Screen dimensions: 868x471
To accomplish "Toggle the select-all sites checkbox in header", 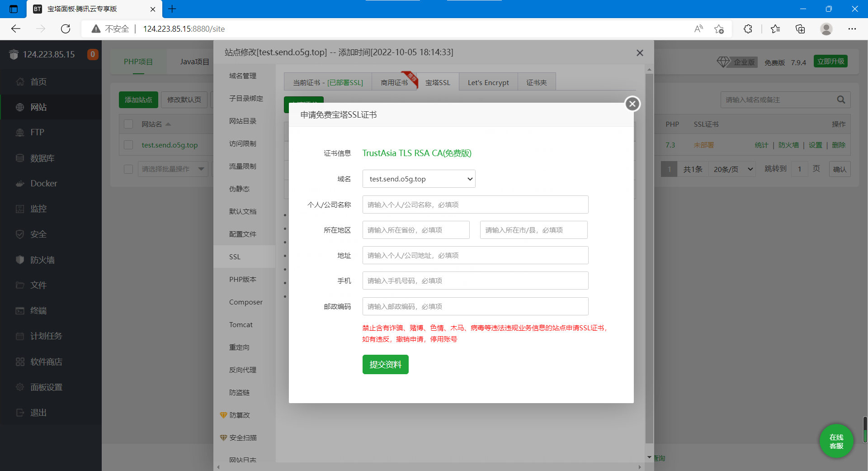I will coord(128,124).
